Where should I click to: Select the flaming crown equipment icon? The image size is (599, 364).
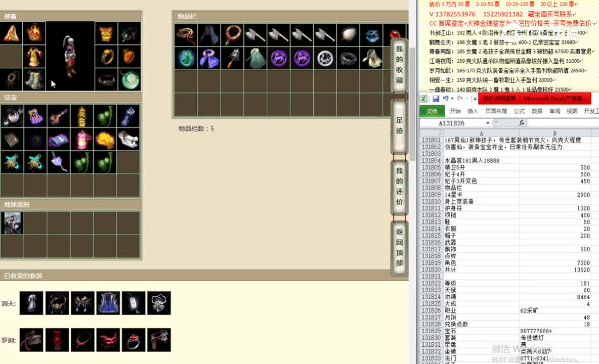34,33
